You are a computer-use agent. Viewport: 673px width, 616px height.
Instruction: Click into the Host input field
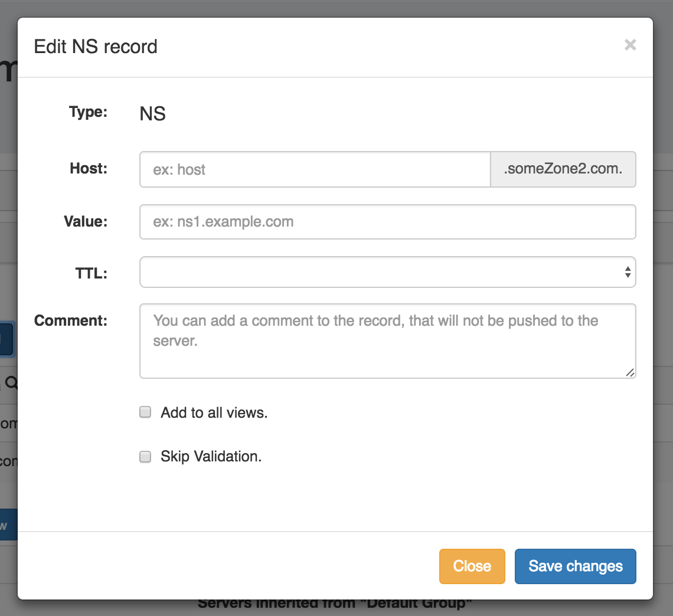[x=315, y=170]
